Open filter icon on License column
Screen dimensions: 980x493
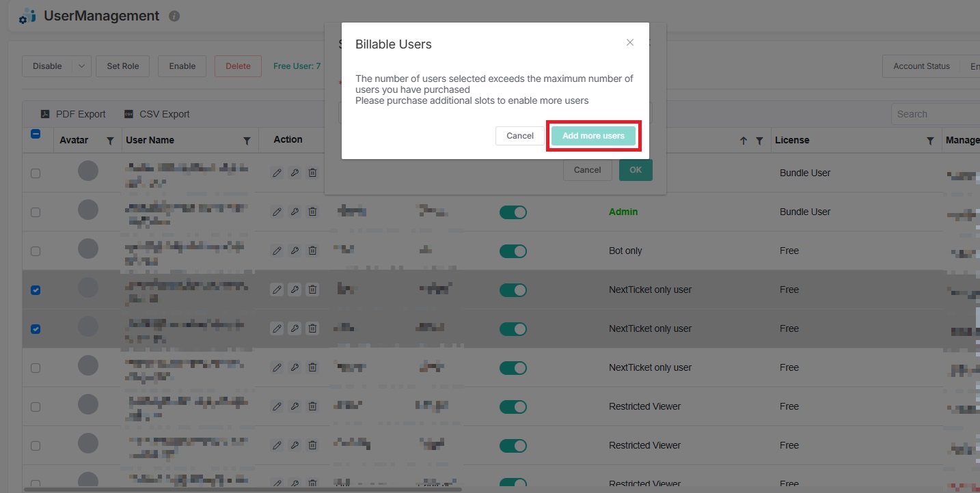[x=930, y=141]
